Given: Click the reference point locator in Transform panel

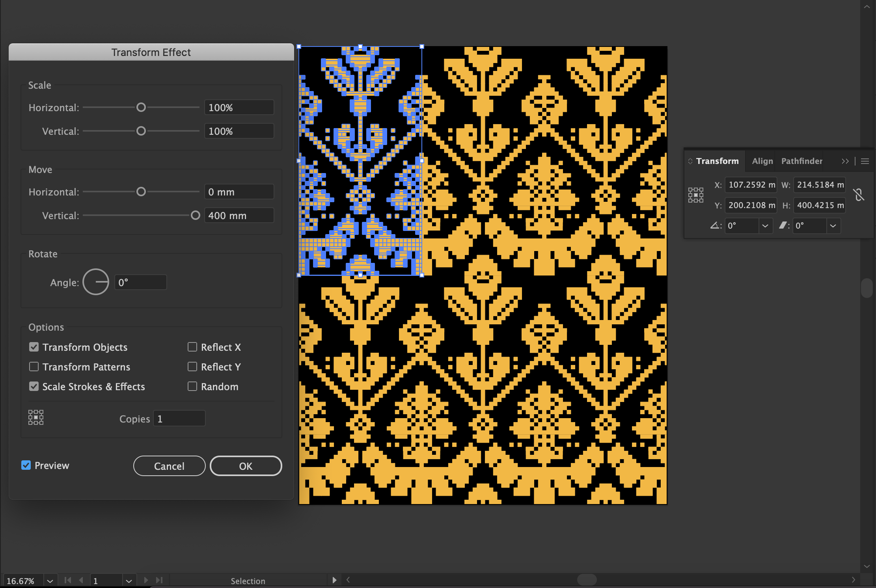Looking at the screenshot, I should click(695, 195).
